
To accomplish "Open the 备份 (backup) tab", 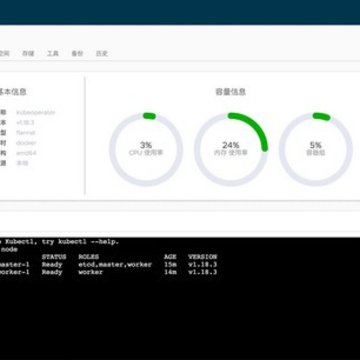I will (x=77, y=53).
